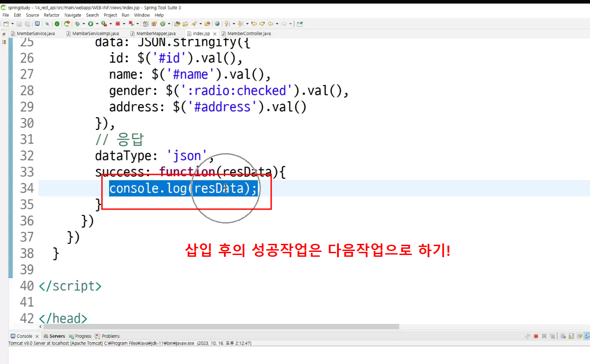Click the Run Last Tool coverage icon
The height and width of the screenshot is (364, 590).
coord(104,24)
